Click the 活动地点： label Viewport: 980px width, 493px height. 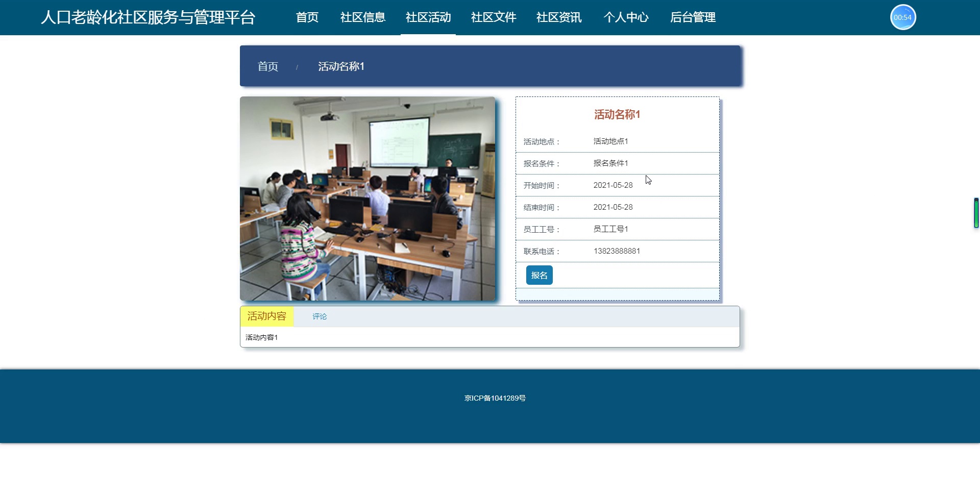tap(542, 142)
